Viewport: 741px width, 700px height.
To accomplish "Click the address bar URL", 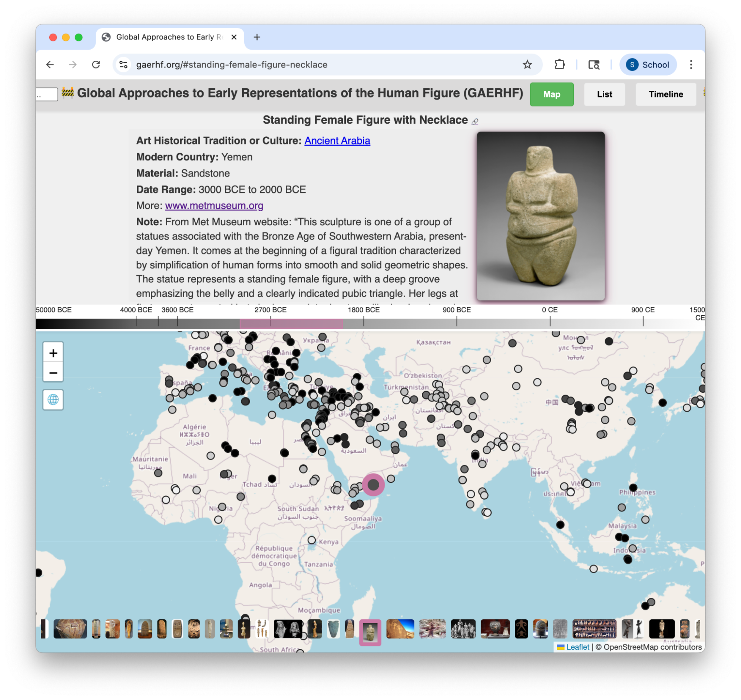I will [x=231, y=64].
